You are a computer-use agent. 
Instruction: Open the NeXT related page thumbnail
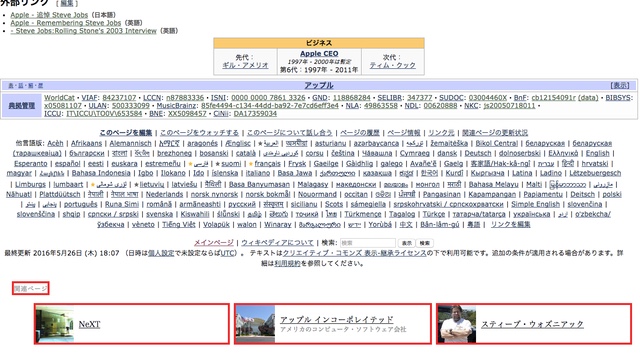coord(55,324)
